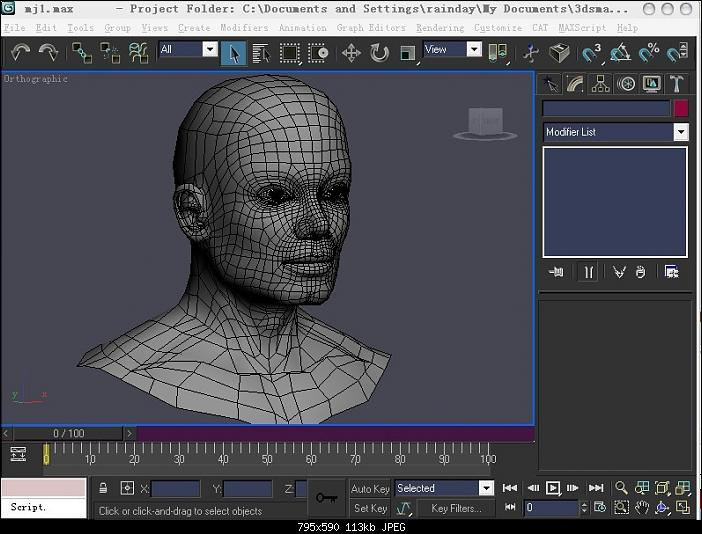Viewport: 702px width, 534px height.
Task: Open the Utilities hammer tab
Action: click(x=677, y=84)
